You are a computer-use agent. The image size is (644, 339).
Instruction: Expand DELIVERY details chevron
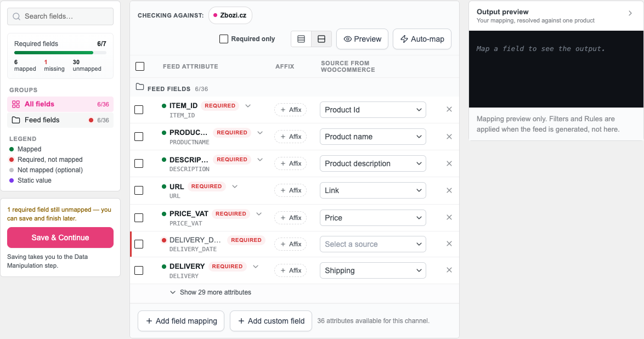256,266
